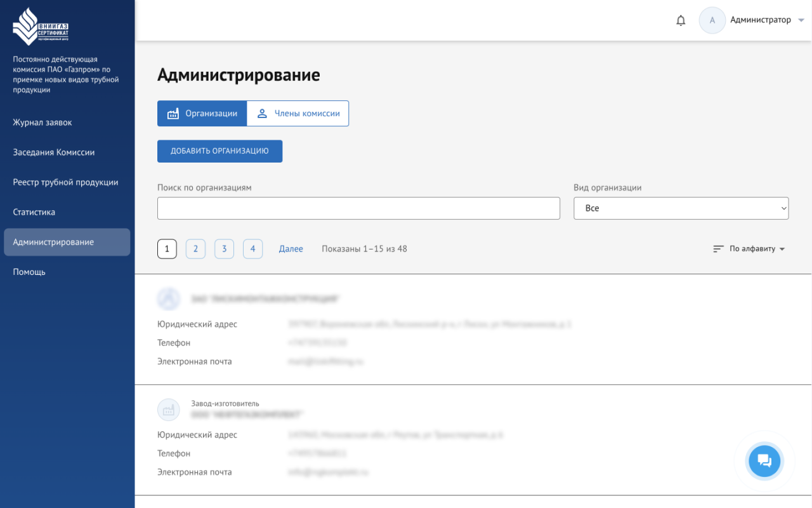The width and height of the screenshot is (812, 508).
Task: Open the chat support bubble
Action: [764, 461]
